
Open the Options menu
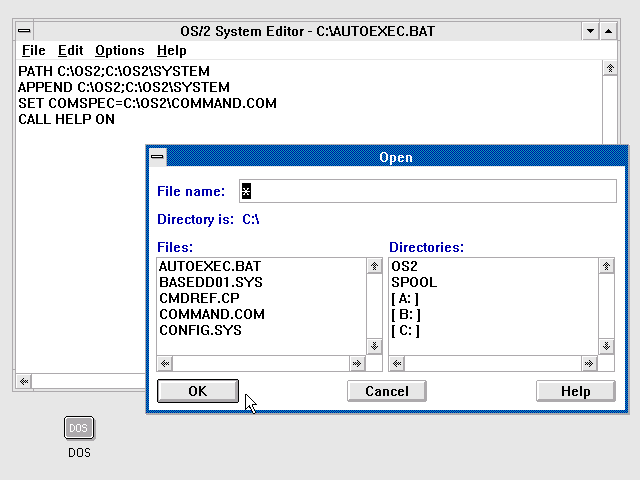120,51
